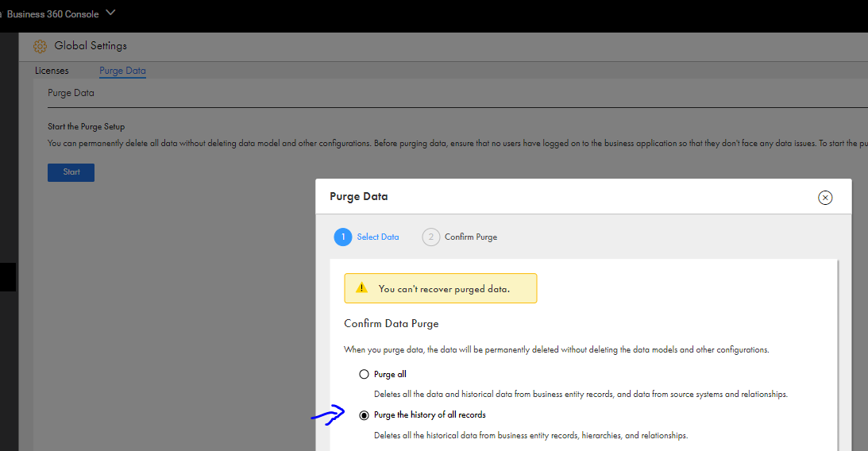Open the Business 360 Console dropdown chevron

110,12
